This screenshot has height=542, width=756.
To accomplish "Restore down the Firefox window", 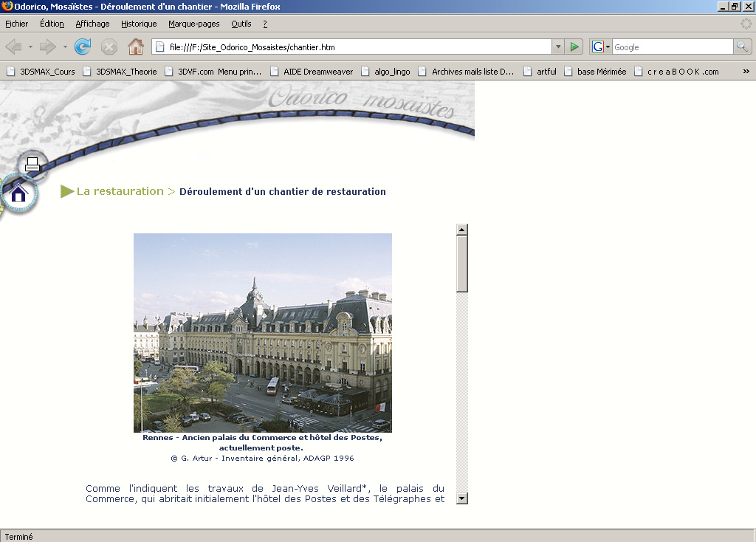I will 735,6.
